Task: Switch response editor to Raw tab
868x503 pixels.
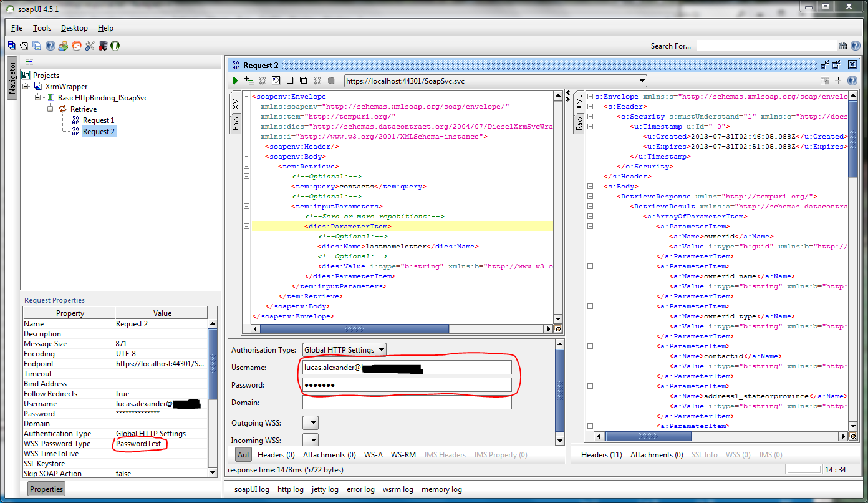Action: tap(579, 122)
